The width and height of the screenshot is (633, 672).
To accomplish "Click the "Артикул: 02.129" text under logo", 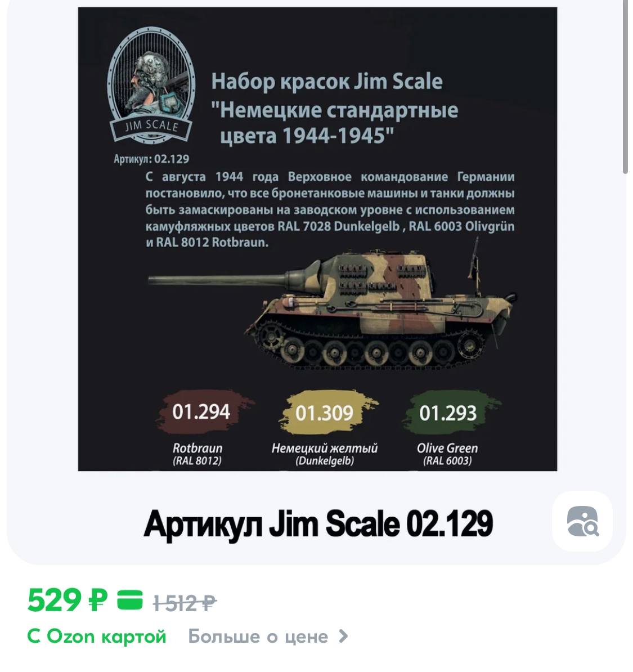I will pyautogui.click(x=151, y=159).
